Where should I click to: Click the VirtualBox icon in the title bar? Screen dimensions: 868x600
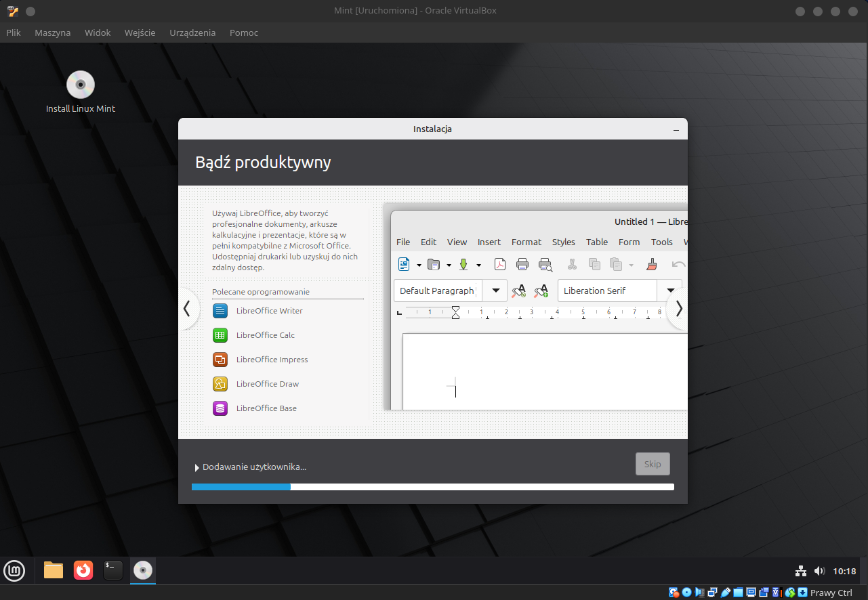(x=13, y=11)
